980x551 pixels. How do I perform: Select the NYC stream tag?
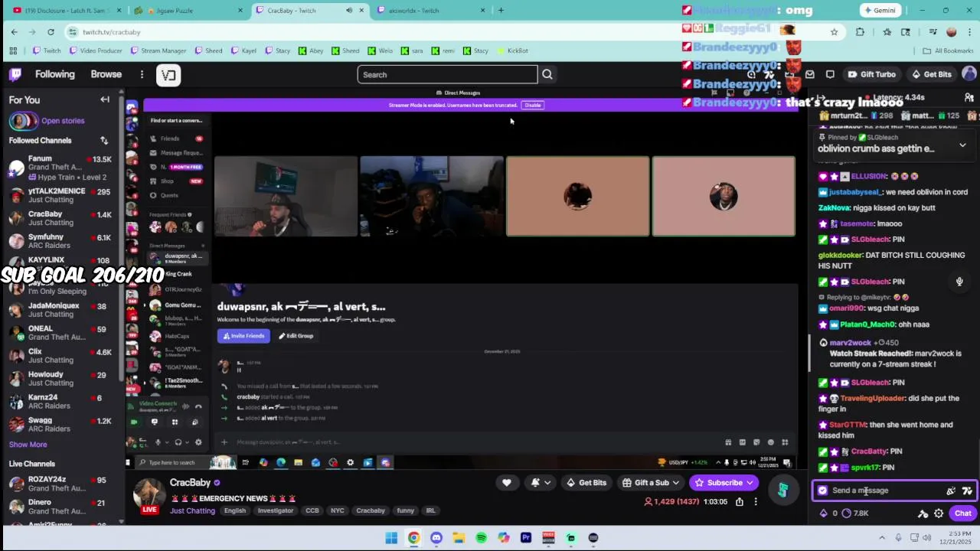pos(337,510)
